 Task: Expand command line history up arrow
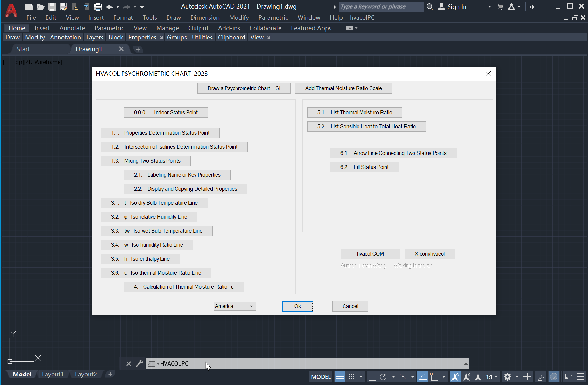(466, 363)
